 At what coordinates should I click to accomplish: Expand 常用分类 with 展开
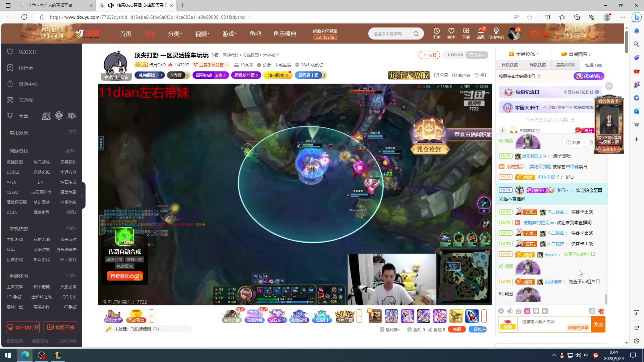72,132
